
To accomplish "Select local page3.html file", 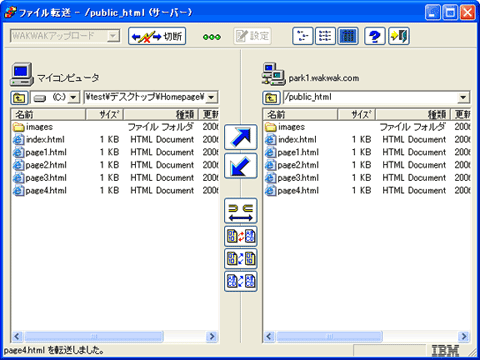I will [x=39, y=178].
